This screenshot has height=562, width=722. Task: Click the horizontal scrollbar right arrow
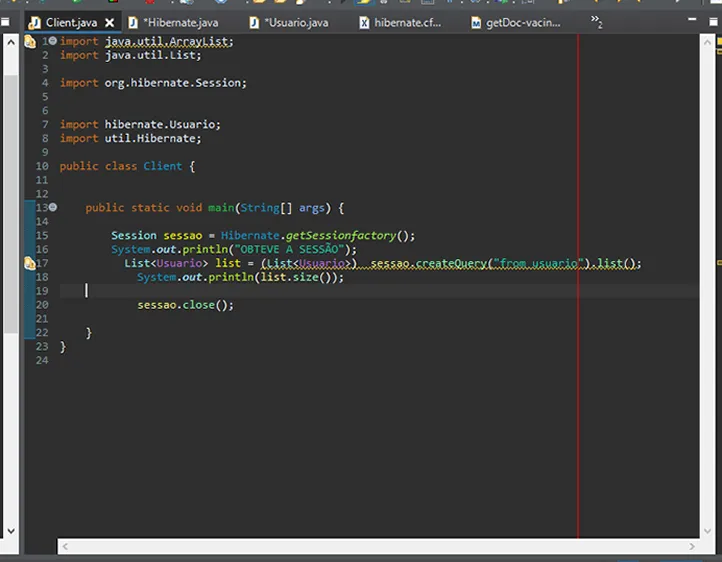pyautogui.click(x=692, y=547)
